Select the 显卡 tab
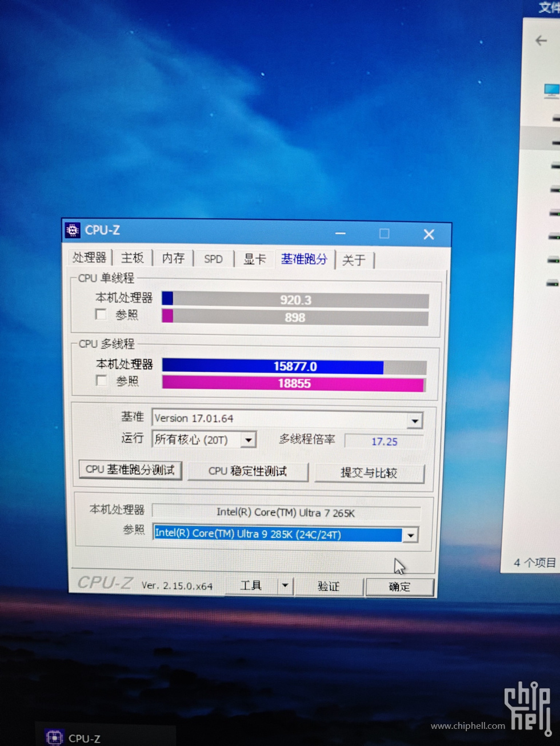The height and width of the screenshot is (746, 560). point(255,259)
